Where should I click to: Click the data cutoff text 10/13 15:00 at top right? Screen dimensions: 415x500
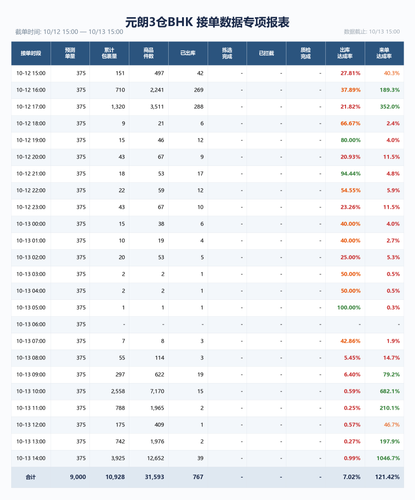coord(384,32)
